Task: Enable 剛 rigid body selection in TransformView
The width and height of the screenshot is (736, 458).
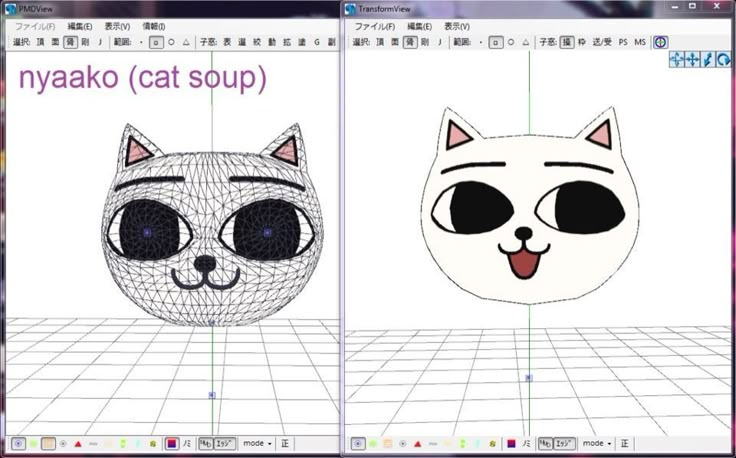Action: click(425, 42)
